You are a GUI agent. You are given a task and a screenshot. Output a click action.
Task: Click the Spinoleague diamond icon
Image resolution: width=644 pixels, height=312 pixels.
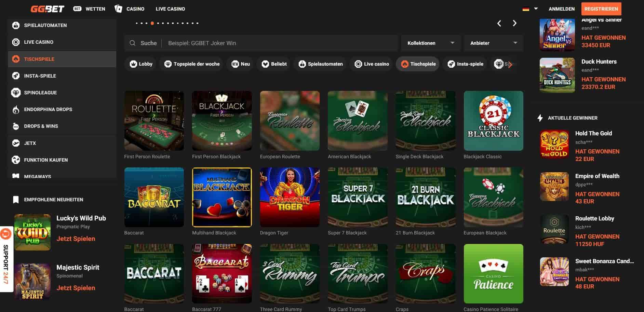tap(16, 93)
